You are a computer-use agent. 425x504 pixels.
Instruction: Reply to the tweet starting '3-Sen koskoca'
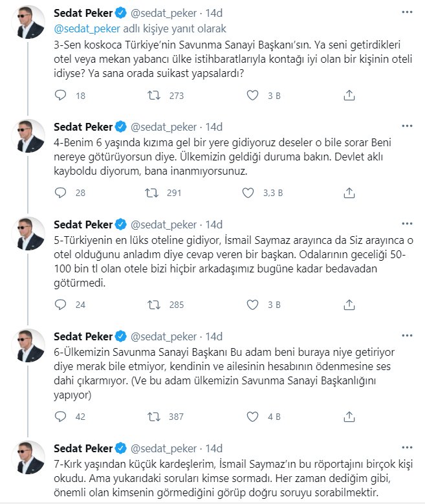pyautogui.click(x=60, y=96)
